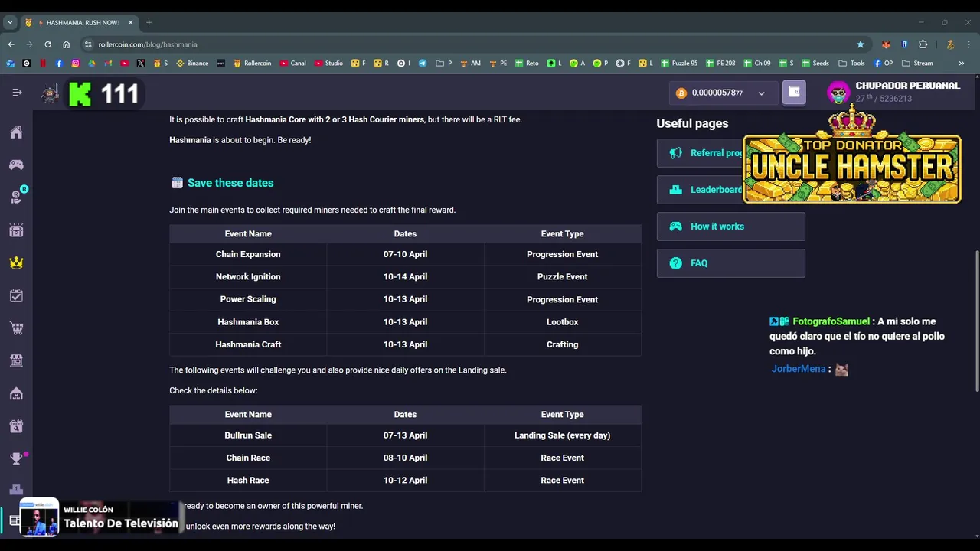Expand the sidebar menu hamburger icon

click(17, 93)
